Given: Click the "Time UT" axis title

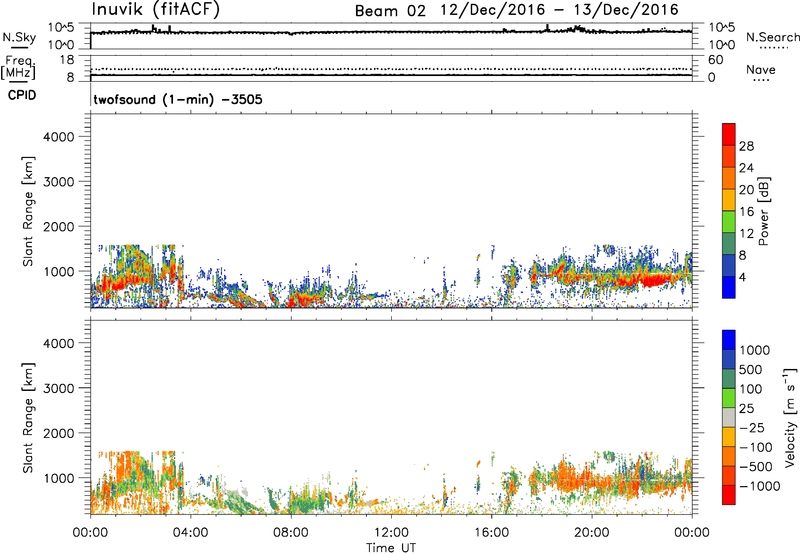Looking at the screenshot, I should click(391, 548).
